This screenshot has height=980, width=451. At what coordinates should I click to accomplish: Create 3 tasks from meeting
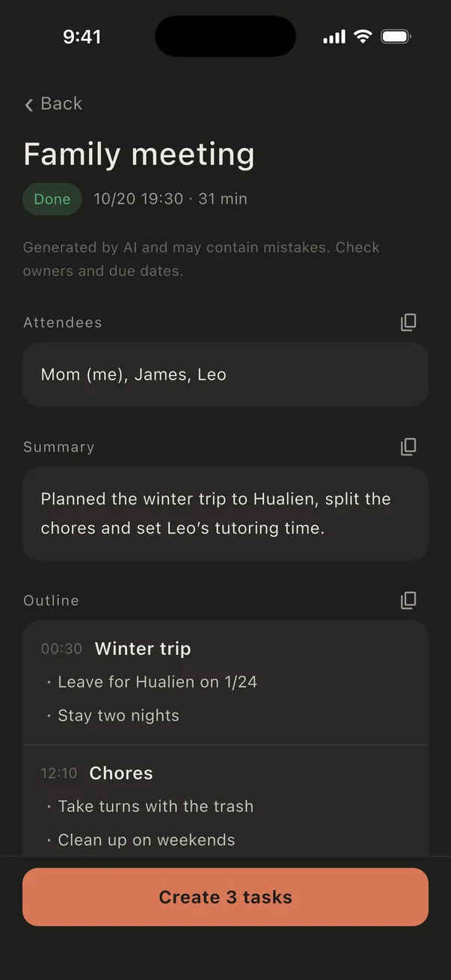[x=225, y=897]
